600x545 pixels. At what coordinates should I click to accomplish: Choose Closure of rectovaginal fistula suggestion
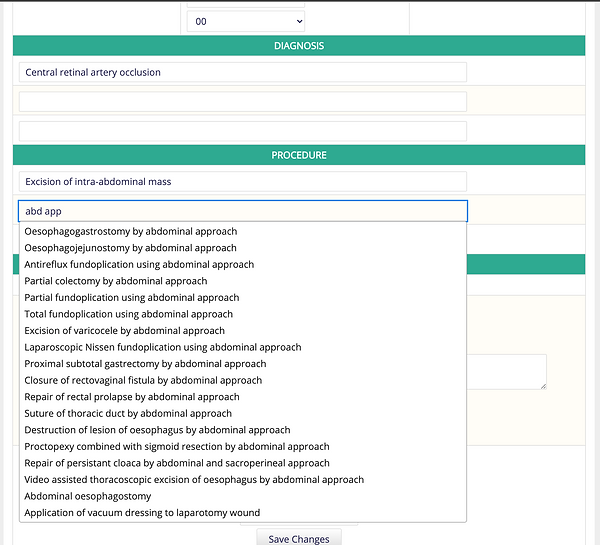tap(243, 380)
